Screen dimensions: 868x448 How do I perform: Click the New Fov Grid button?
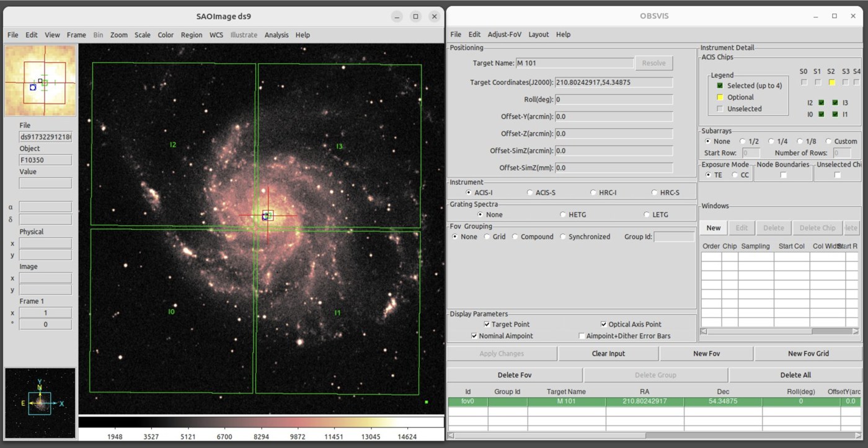point(808,353)
